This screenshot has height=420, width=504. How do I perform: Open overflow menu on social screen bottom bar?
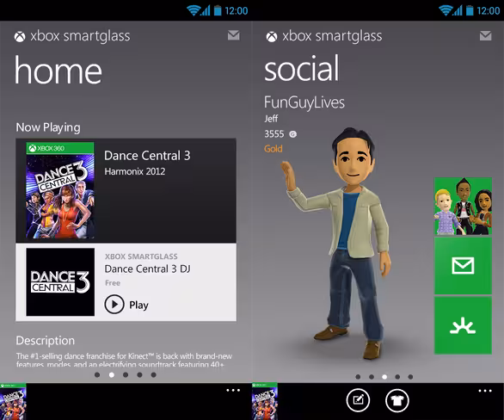click(485, 391)
